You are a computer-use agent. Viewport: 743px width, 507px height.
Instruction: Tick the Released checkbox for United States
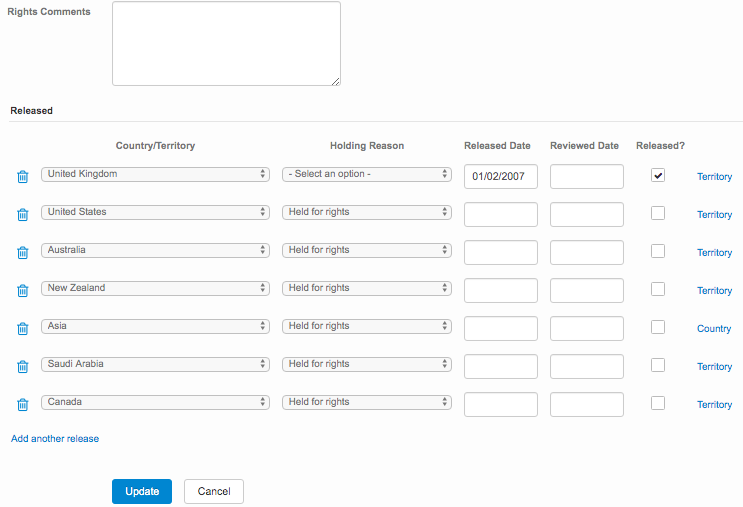pos(658,213)
